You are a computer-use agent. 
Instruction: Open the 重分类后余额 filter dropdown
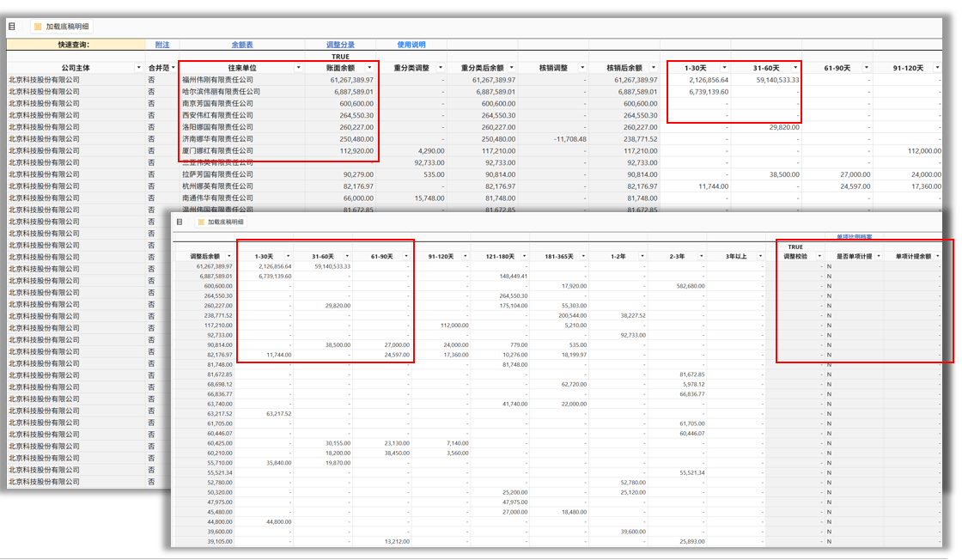point(512,68)
